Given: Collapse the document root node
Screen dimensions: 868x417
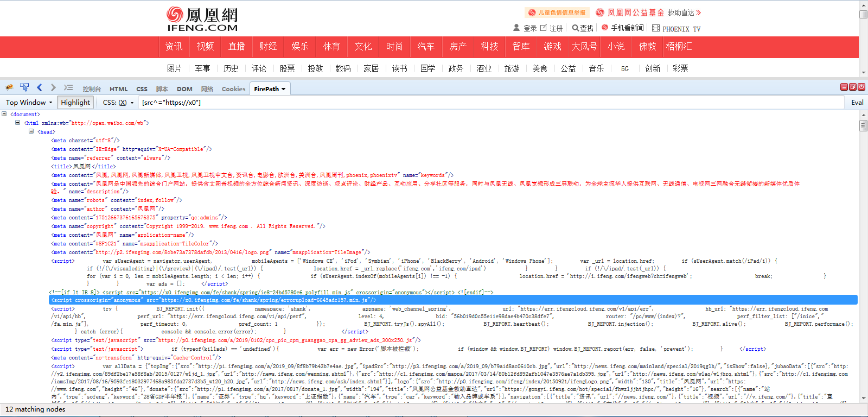Looking at the screenshot, I should point(4,114).
